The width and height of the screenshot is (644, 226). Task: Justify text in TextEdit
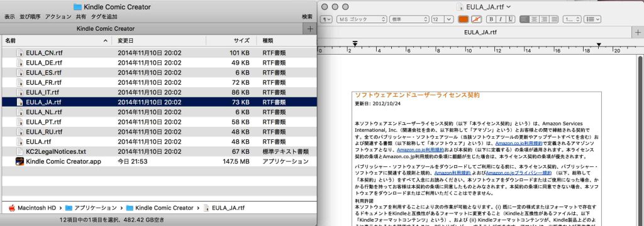[x=554, y=19]
